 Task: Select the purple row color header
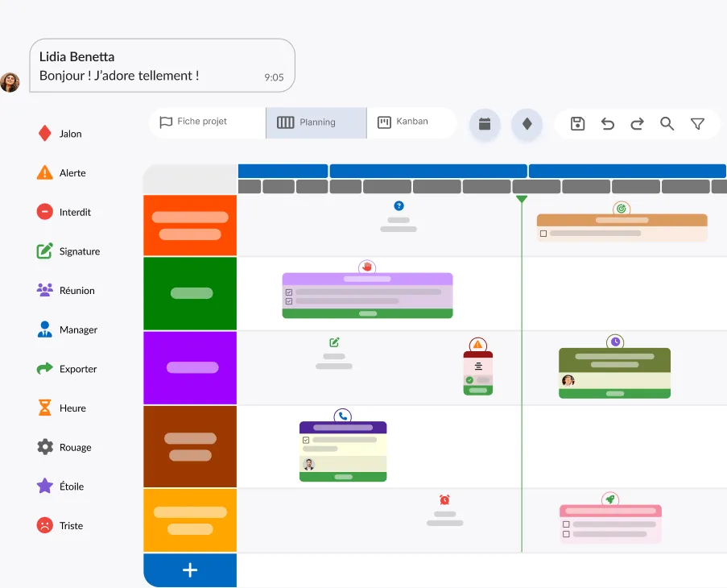(x=190, y=368)
